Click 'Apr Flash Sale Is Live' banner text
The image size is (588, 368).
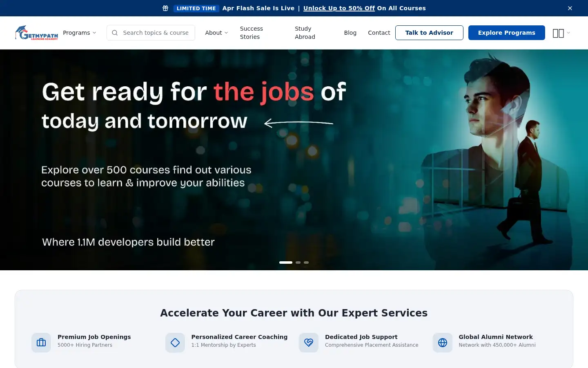click(x=258, y=8)
